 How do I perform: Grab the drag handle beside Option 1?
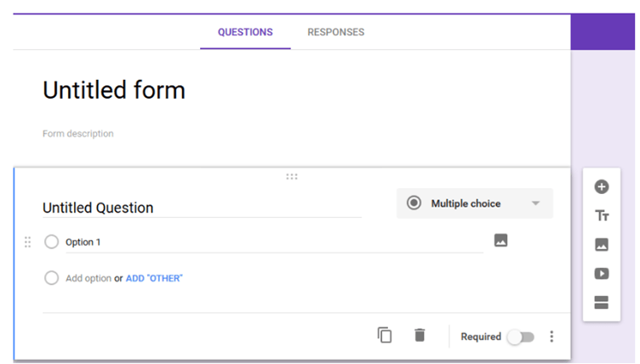tap(27, 242)
